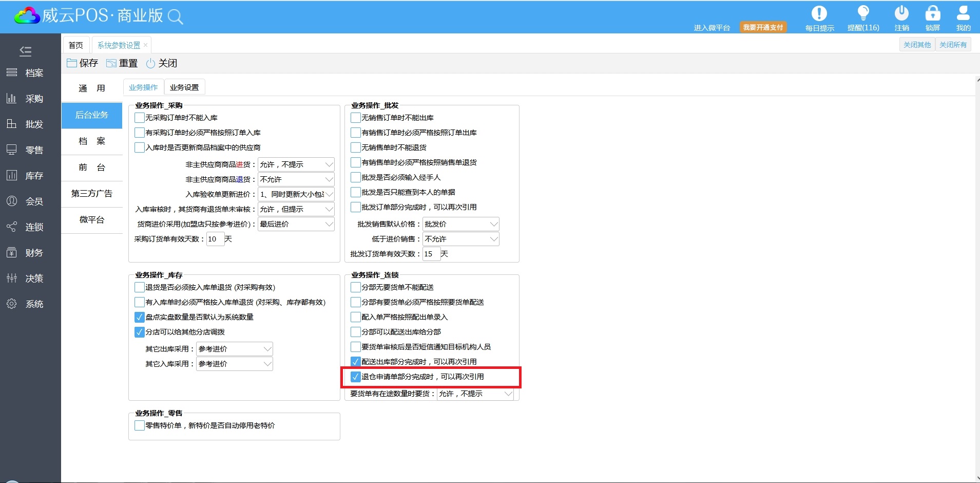Uncheck 退仓申请单部分完成时，可以再次引用
The width and height of the screenshot is (980, 483).
(x=355, y=377)
